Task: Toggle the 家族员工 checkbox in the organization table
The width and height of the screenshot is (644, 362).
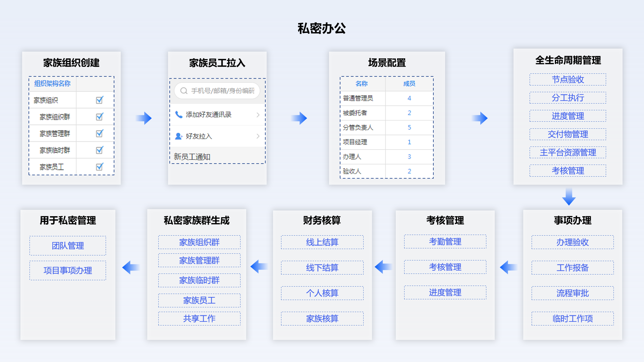Action: tap(100, 167)
